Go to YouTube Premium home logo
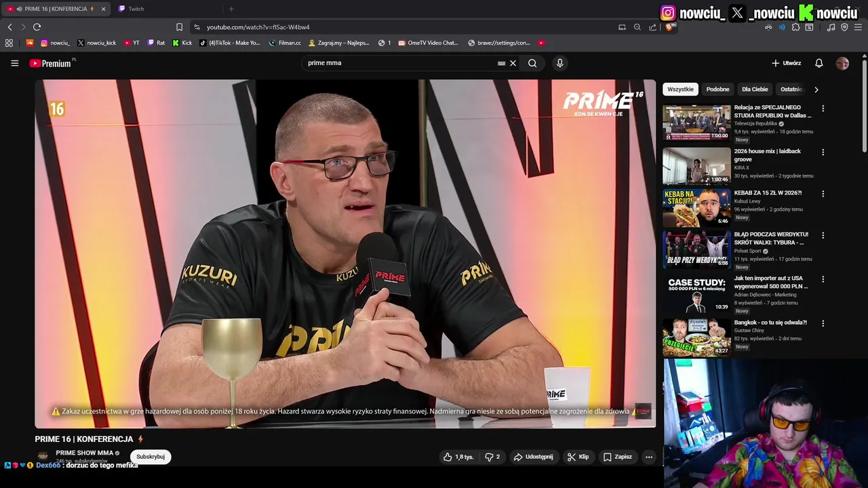The width and height of the screenshot is (868, 488). 50,63
